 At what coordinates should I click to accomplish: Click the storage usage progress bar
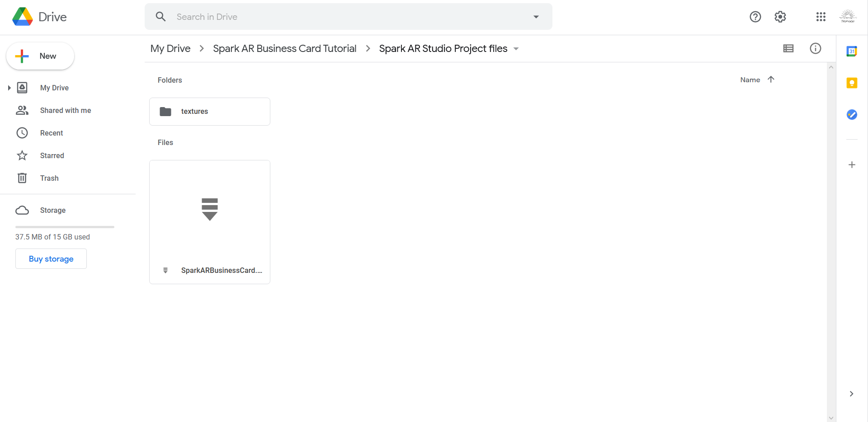click(65, 227)
